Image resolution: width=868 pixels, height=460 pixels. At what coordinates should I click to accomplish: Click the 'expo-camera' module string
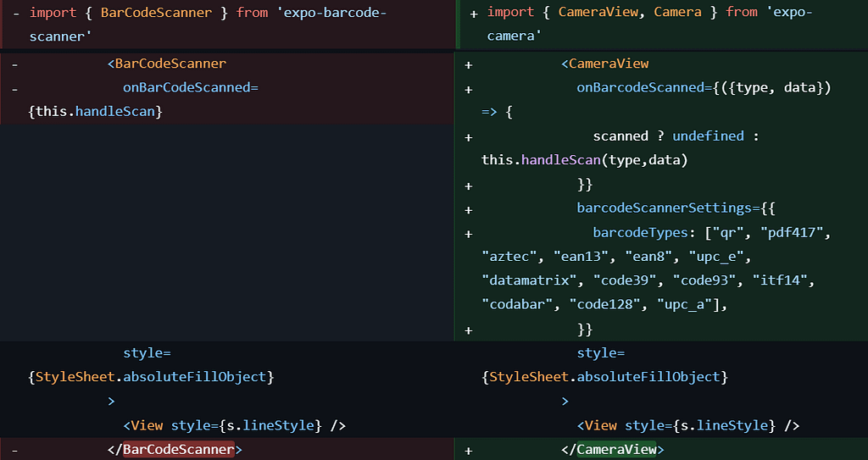click(648, 25)
